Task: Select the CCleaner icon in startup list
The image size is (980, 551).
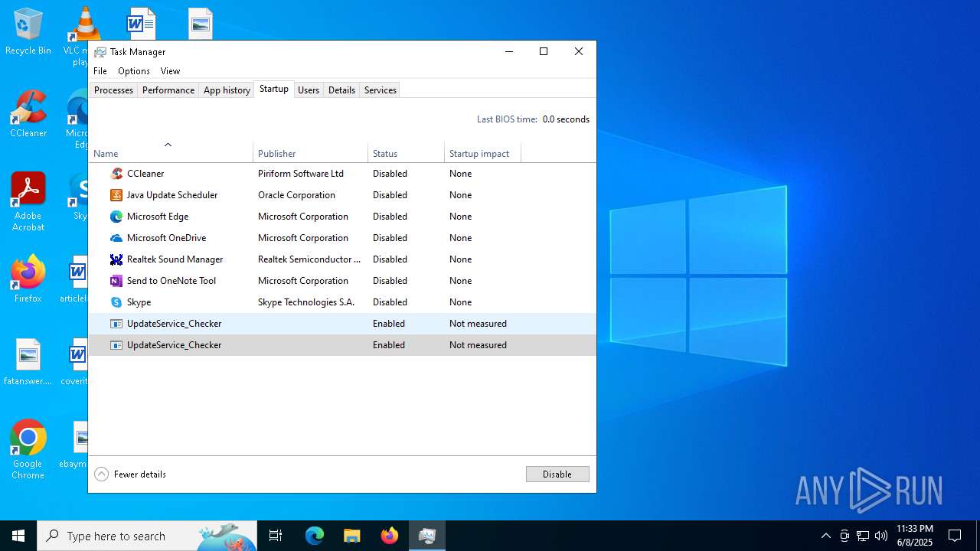Action: [x=116, y=174]
